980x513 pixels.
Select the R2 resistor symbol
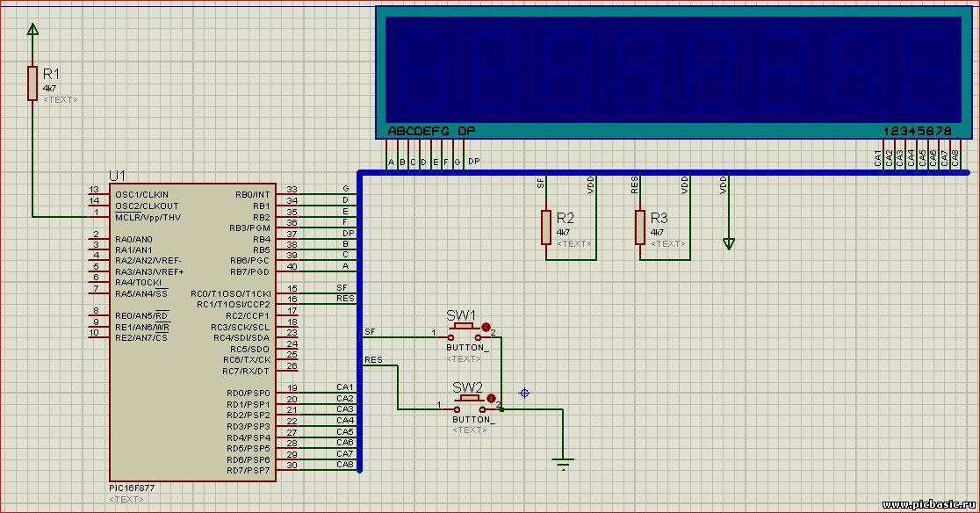546,227
